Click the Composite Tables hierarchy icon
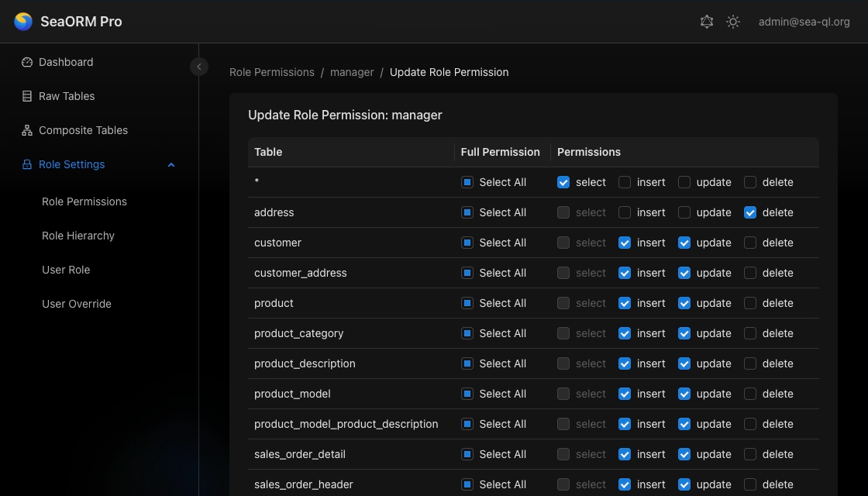 point(27,130)
